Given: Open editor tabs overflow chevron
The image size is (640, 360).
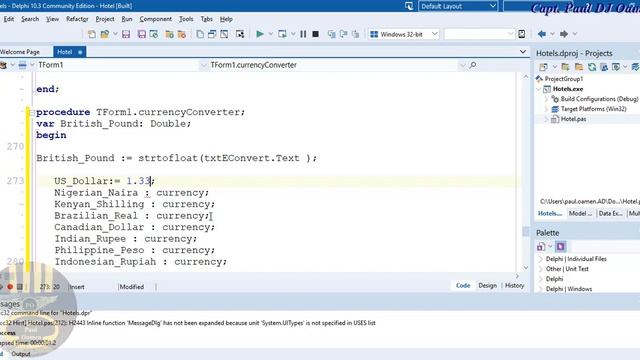Looking at the screenshot, I should point(523,52).
